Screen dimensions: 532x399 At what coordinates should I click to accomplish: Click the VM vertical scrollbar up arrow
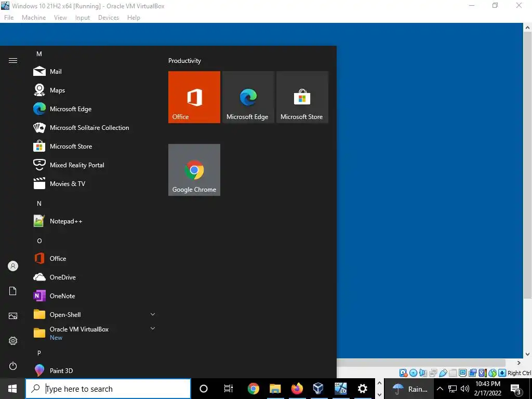click(x=528, y=28)
